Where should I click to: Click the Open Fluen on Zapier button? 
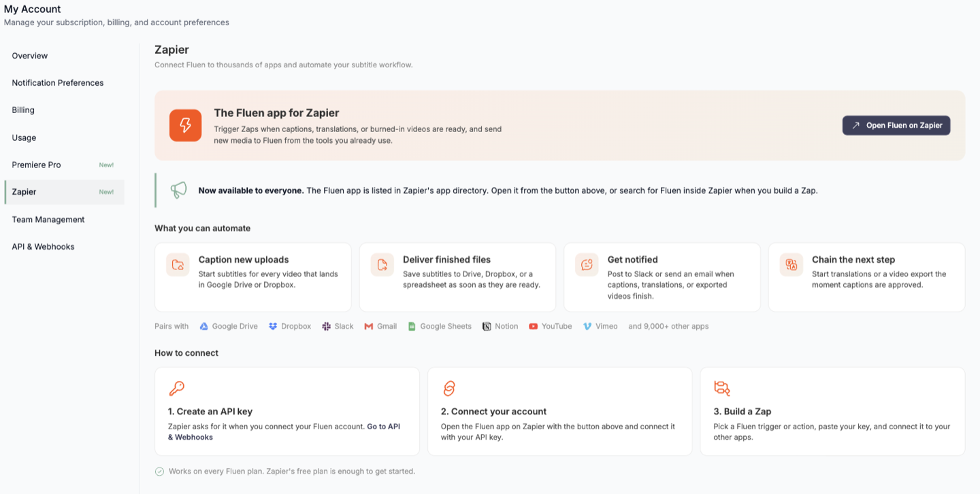[896, 125]
